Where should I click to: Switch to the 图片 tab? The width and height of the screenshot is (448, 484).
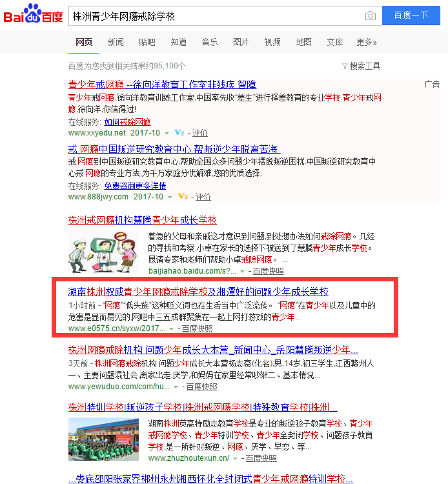pyautogui.click(x=241, y=42)
